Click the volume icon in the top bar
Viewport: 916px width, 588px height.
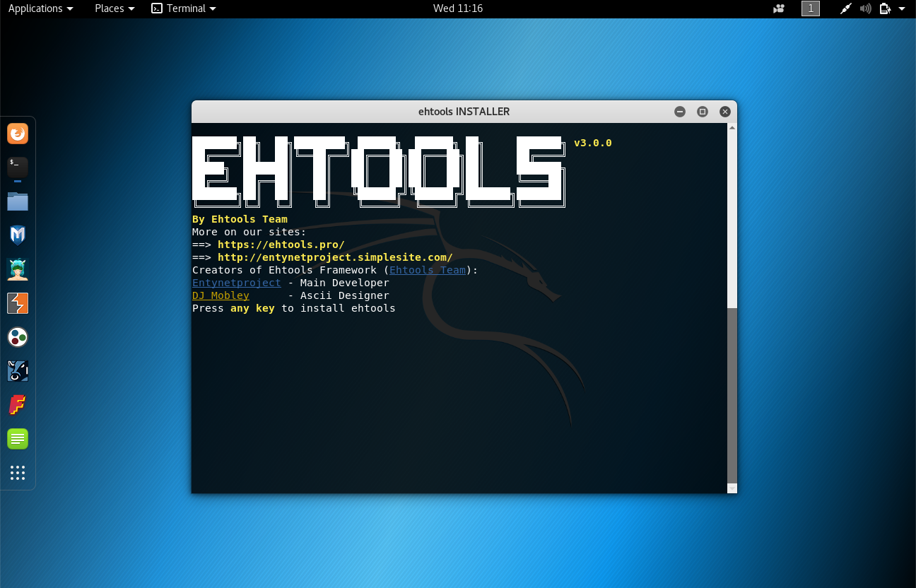tap(865, 8)
